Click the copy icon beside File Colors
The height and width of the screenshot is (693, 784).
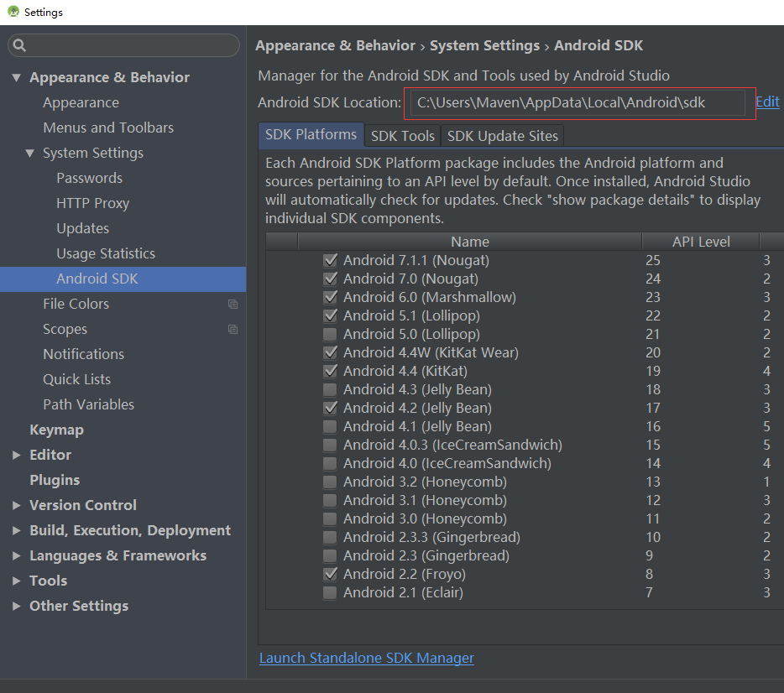[233, 304]
